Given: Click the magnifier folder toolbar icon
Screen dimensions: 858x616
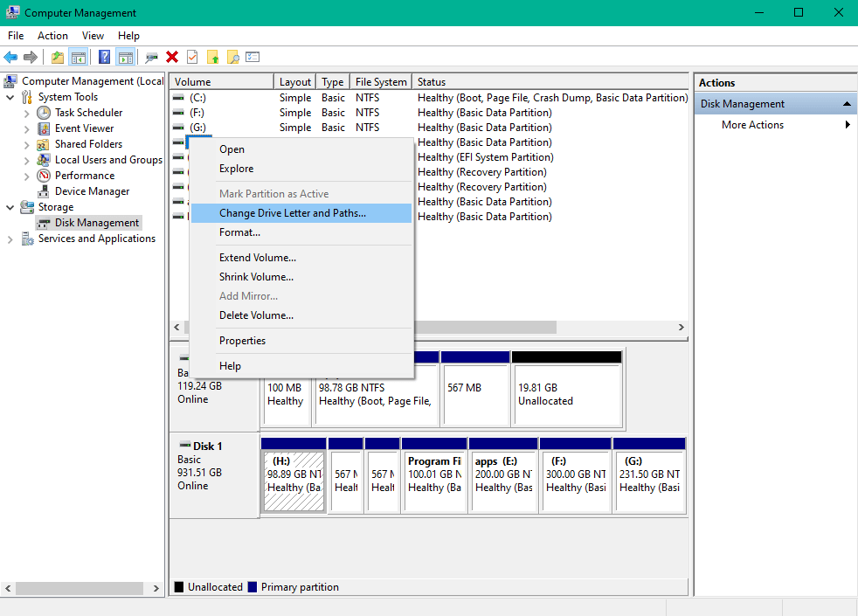Looking at the screenshot, I should tap(232, 58).
